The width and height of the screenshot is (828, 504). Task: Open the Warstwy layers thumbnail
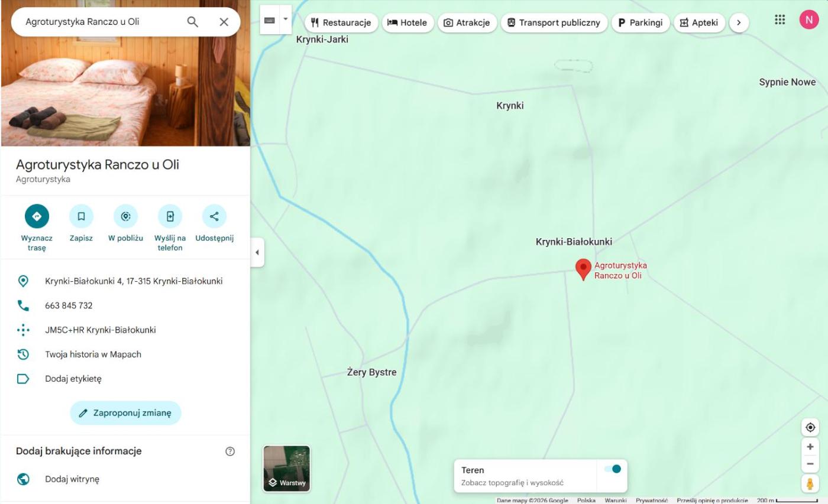287,469
